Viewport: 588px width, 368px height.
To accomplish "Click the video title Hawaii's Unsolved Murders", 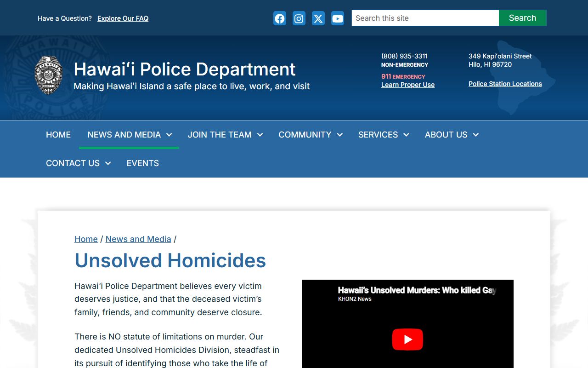I will pos(417,290).
